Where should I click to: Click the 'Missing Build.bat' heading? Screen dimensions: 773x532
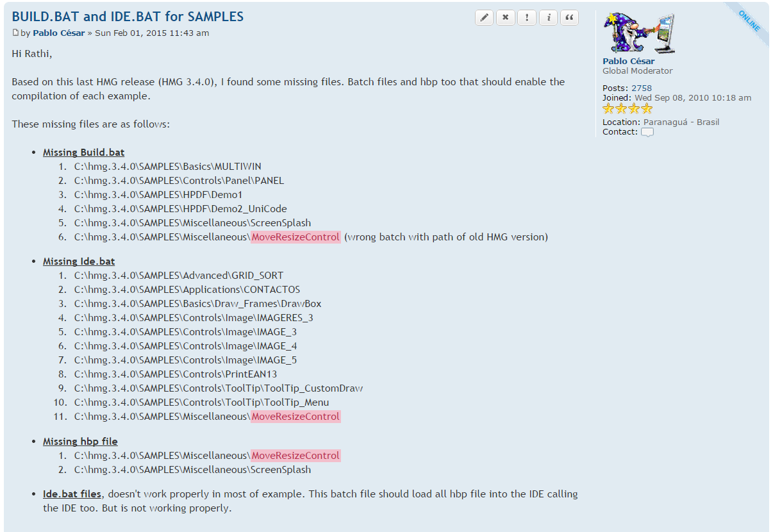(x=83, y=153)
